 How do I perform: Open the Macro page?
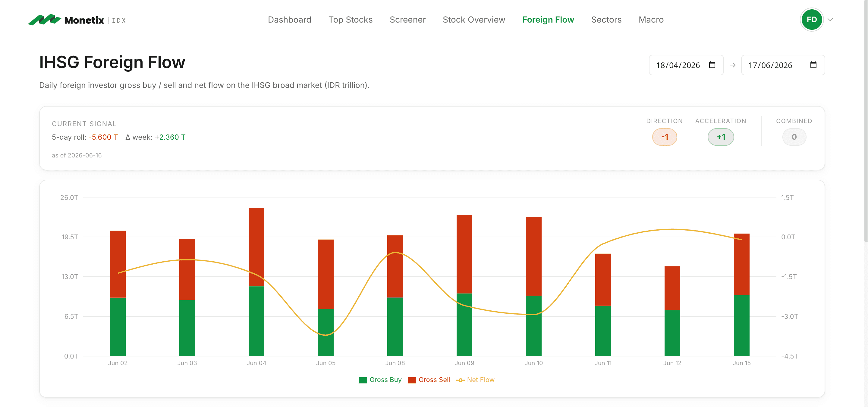[x=651, y=20]
